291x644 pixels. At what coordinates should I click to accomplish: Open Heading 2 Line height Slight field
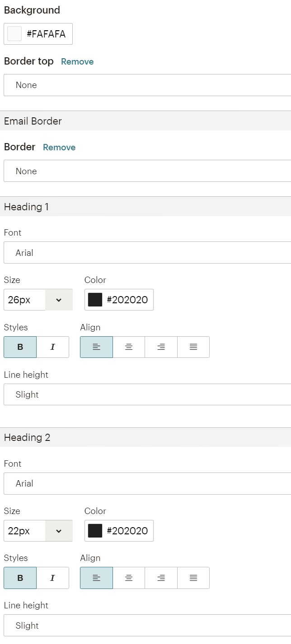tap(147, 625)
